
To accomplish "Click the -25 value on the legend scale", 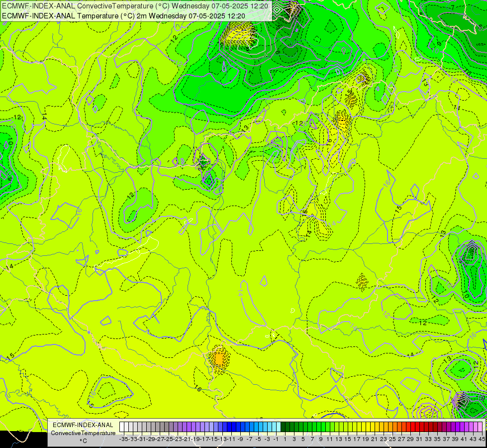I will tap(169, 439).
